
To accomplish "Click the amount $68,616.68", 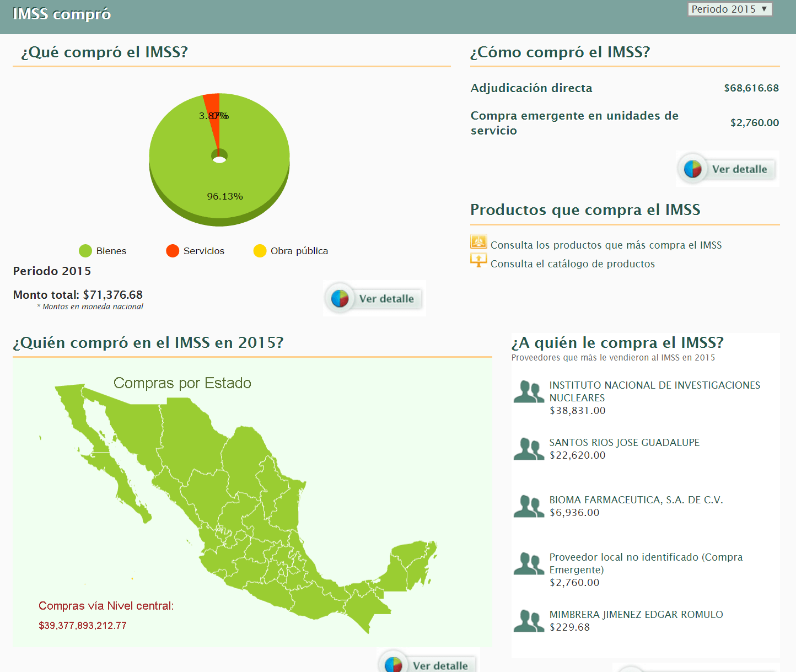I will (x=751, y=88).
